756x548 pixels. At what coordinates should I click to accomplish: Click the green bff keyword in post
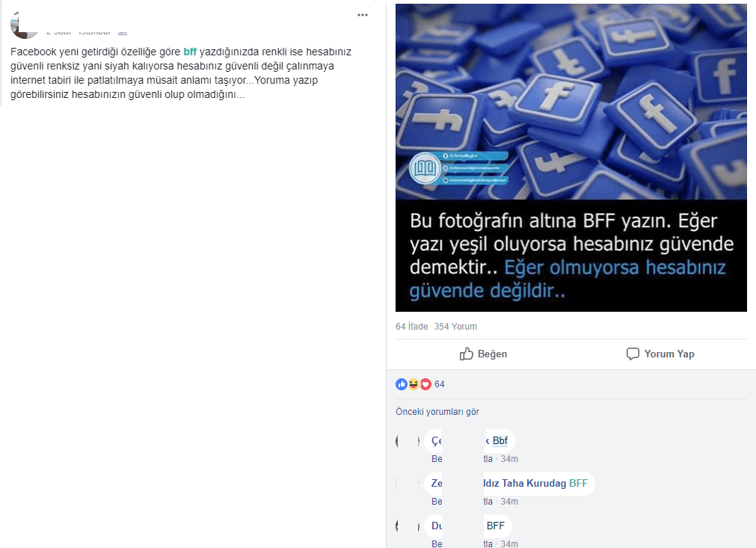pos(190,52)
